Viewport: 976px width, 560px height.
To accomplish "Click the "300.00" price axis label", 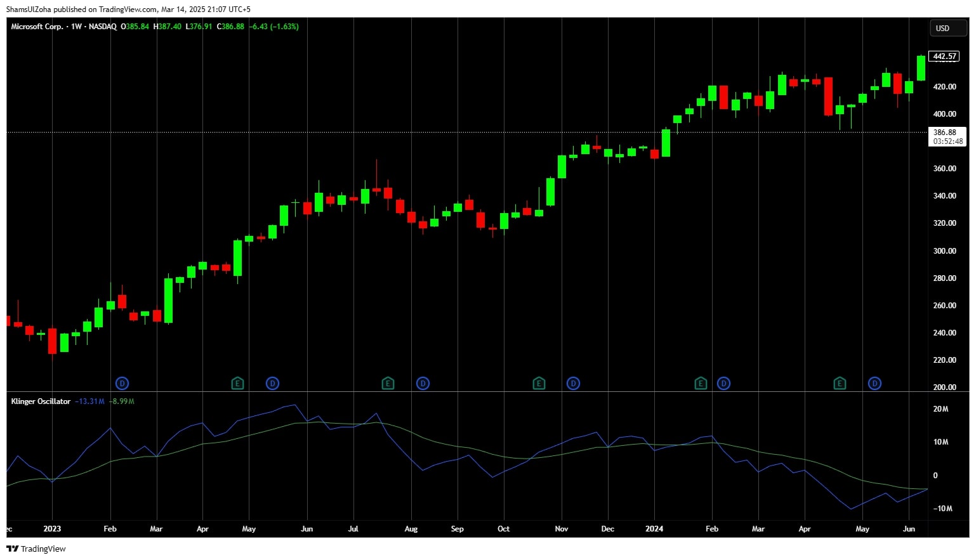I will [x=944, y=251].
